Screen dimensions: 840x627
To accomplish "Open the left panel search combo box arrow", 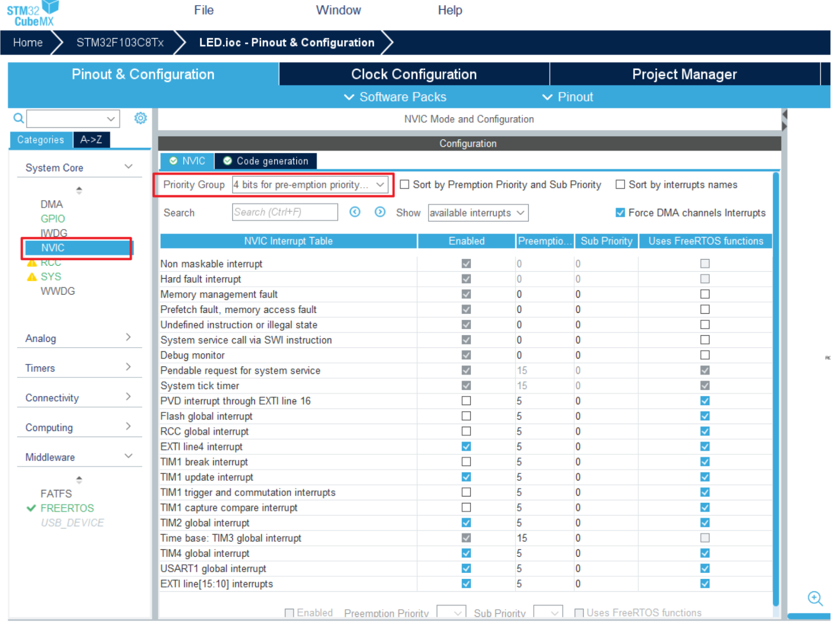I will coord(111,119).
